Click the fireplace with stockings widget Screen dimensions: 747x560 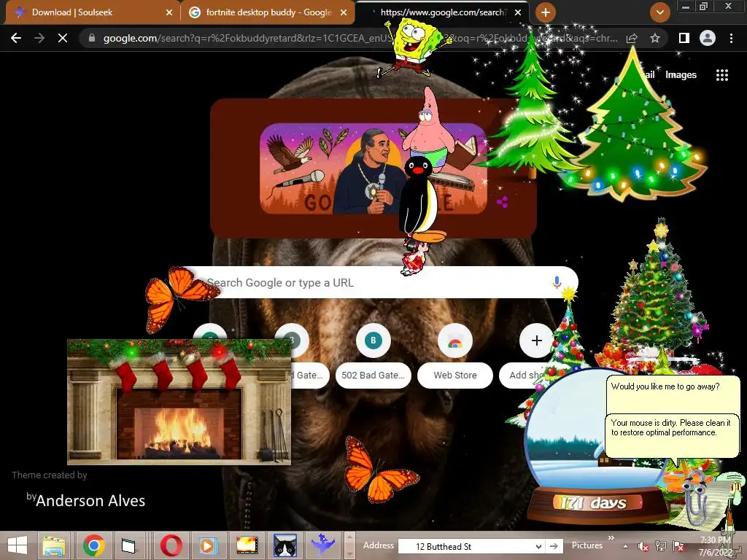coord(179,402)
